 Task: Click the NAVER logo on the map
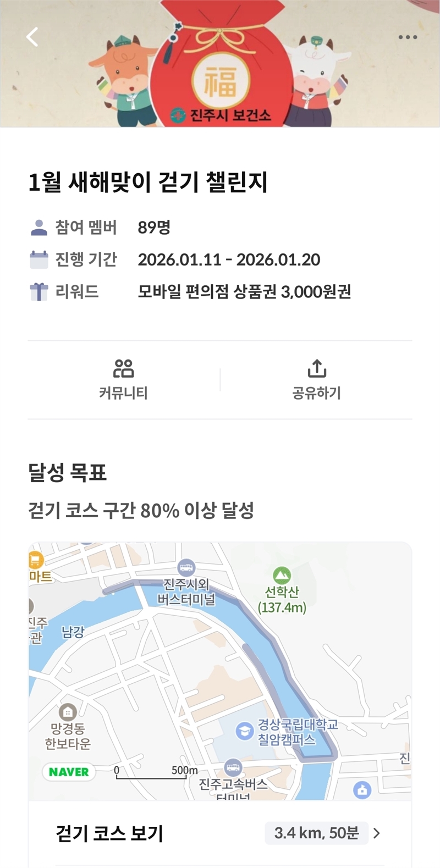click(x=69, y=772)
